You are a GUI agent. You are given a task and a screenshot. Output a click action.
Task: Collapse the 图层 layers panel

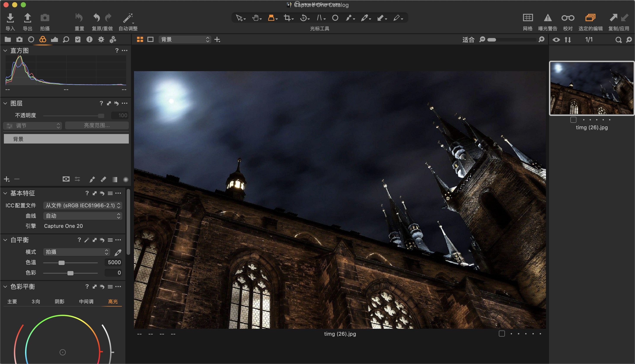(x=5, y=103)
